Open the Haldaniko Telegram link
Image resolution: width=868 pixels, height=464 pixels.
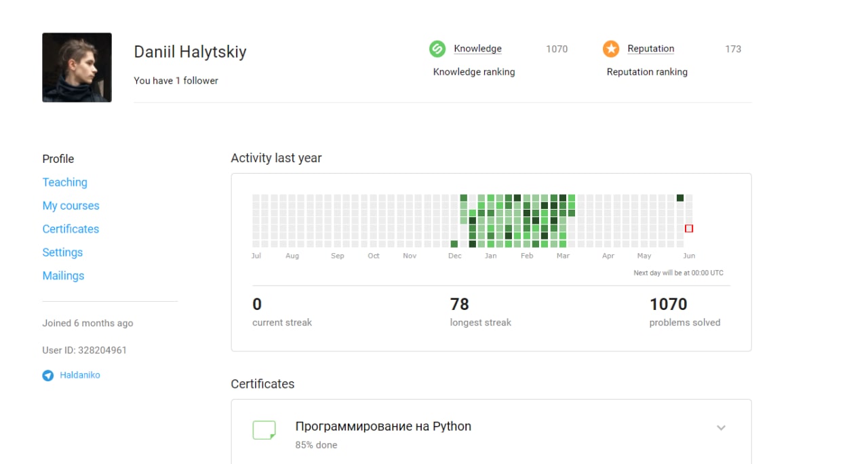80,375
